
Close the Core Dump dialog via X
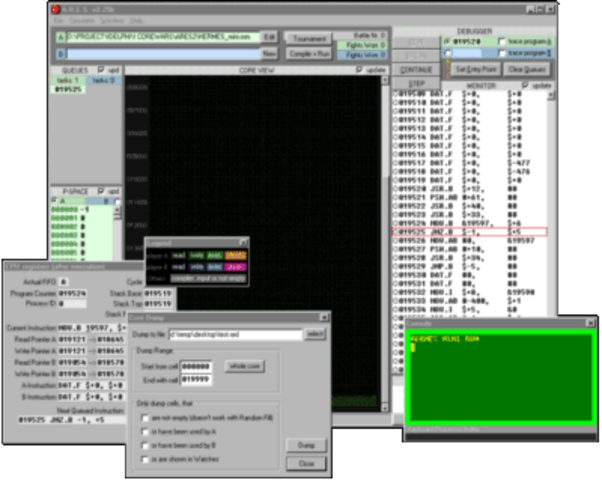[x=324, y=318]
